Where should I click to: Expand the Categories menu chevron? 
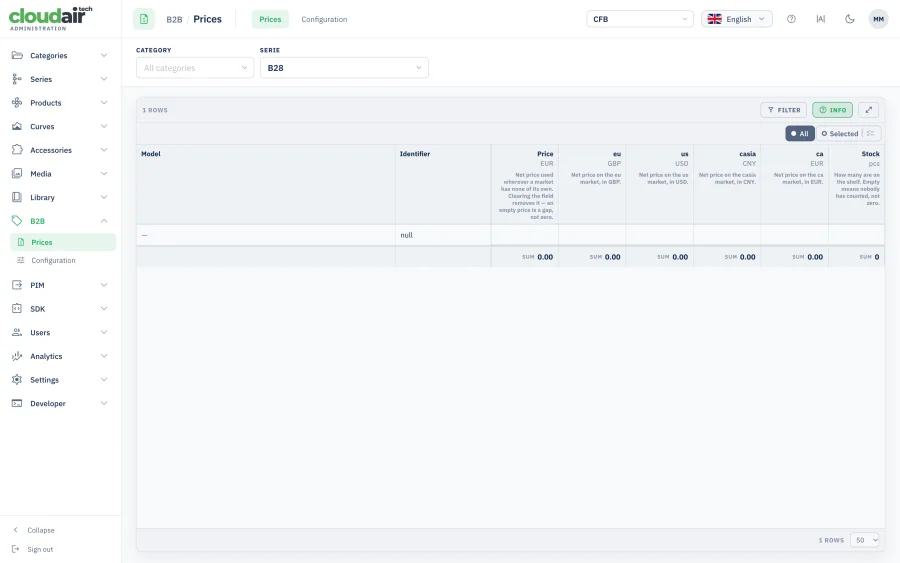pos(104,55)
